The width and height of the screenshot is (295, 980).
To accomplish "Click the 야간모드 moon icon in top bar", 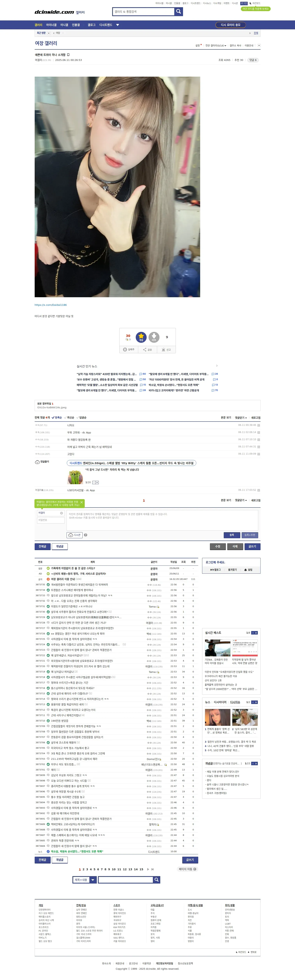I will click(250, 3).
